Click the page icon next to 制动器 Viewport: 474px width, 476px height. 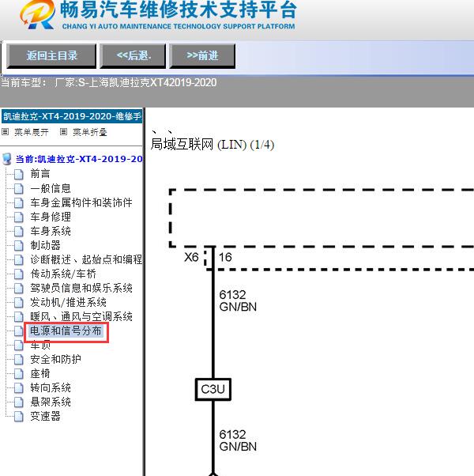click(18, 246)
